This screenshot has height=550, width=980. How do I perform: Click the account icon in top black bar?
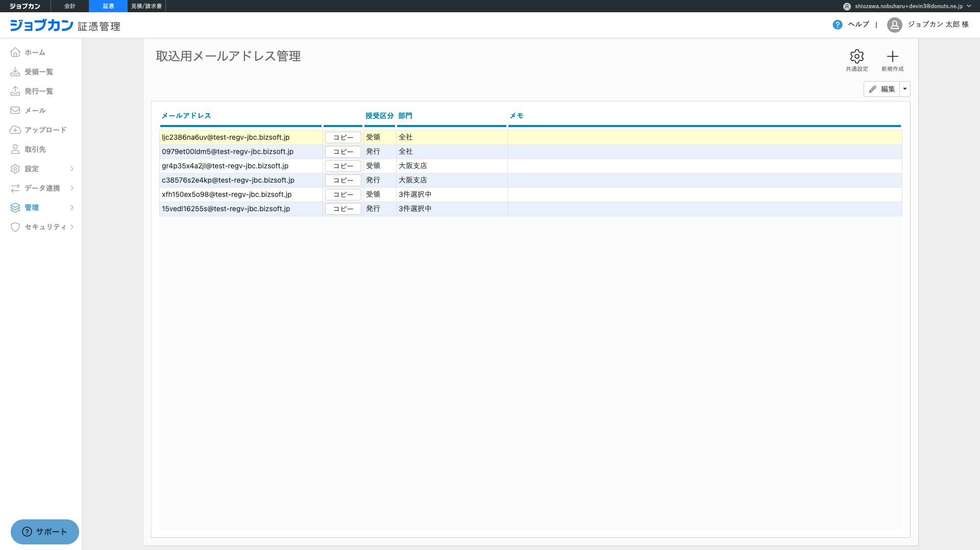point(847,6)
